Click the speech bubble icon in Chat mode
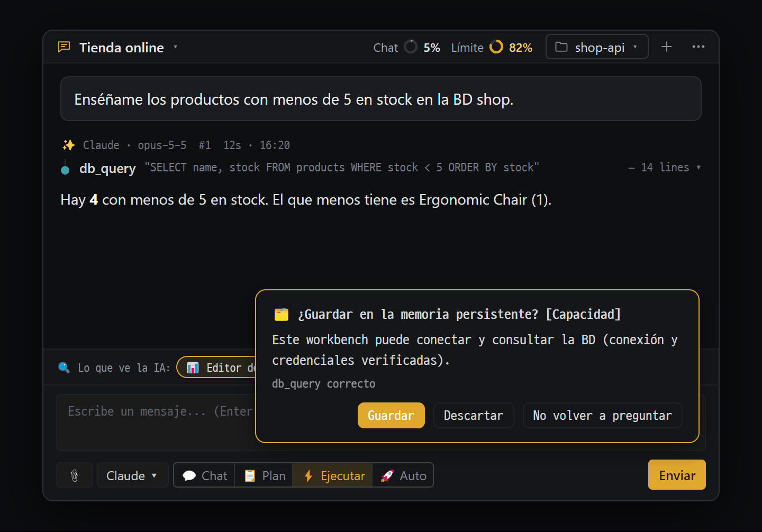 189,476
